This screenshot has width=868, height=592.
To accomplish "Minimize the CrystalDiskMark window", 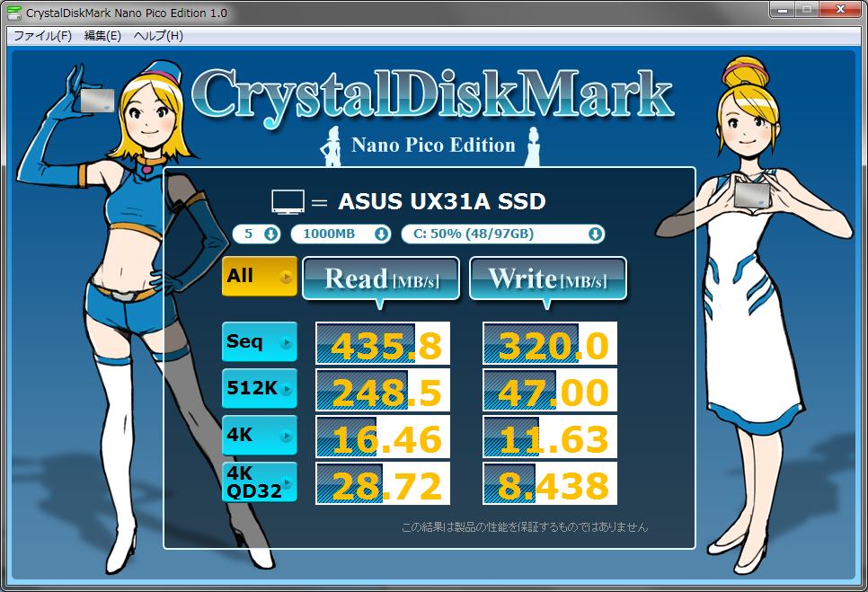I will click(x=783, y=9).
